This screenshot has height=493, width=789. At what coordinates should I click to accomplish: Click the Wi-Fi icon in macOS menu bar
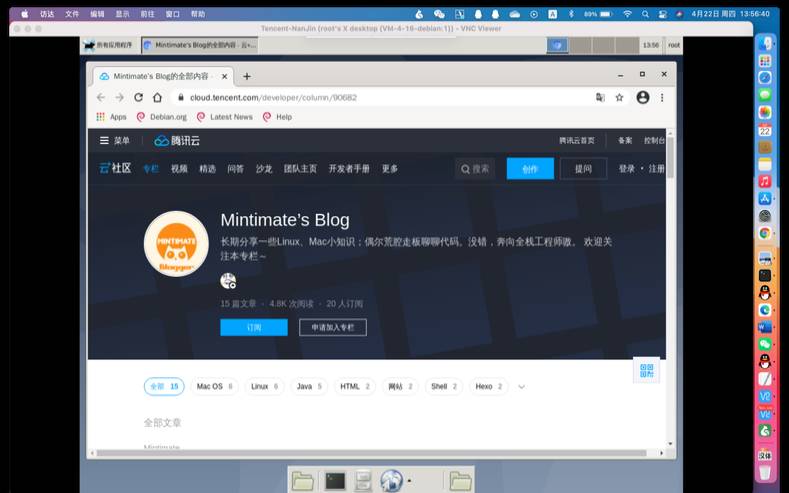pyautogui.click(x=627, y=14)
